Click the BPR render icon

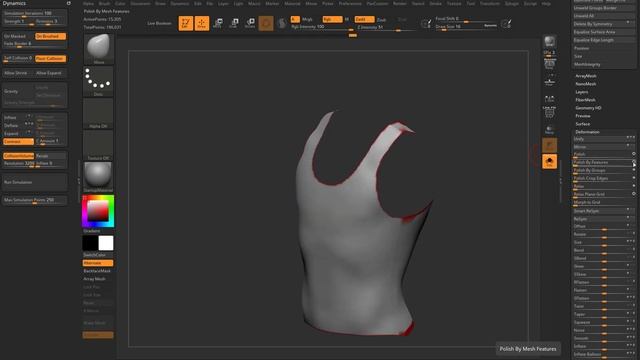pyautogui.click(x=549, y=41)
